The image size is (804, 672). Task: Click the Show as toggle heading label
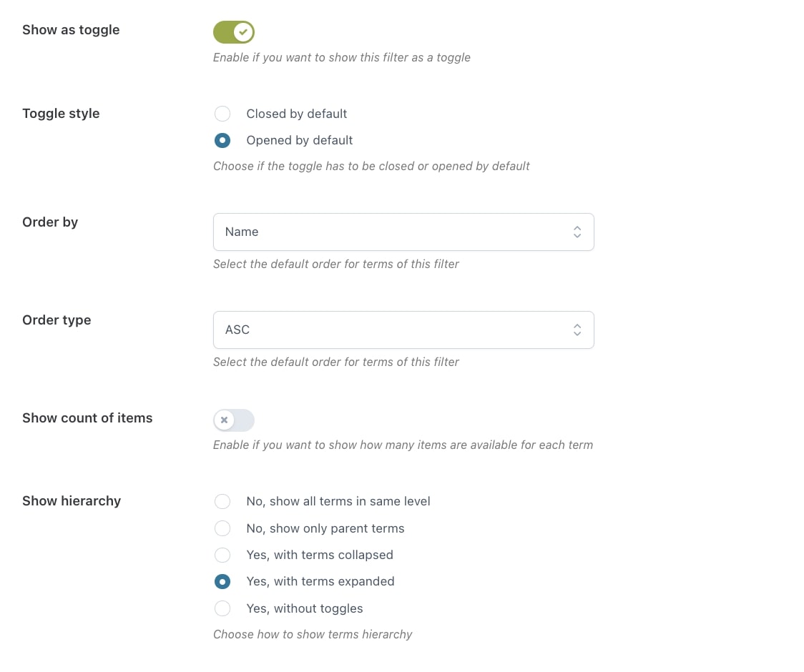[x=71, y=30]
